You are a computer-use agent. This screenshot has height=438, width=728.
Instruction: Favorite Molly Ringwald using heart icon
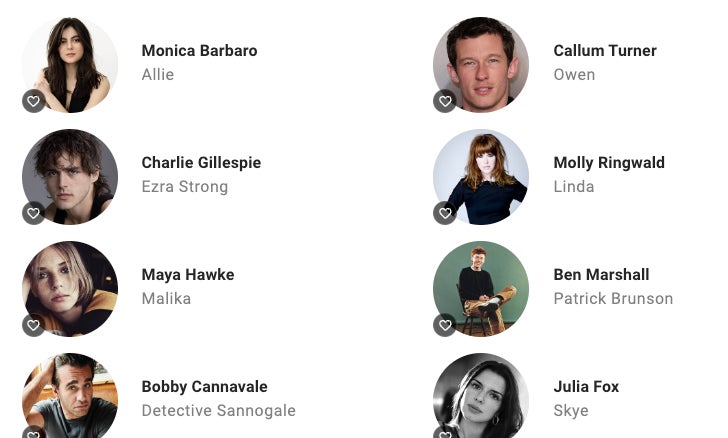[445, 213]
